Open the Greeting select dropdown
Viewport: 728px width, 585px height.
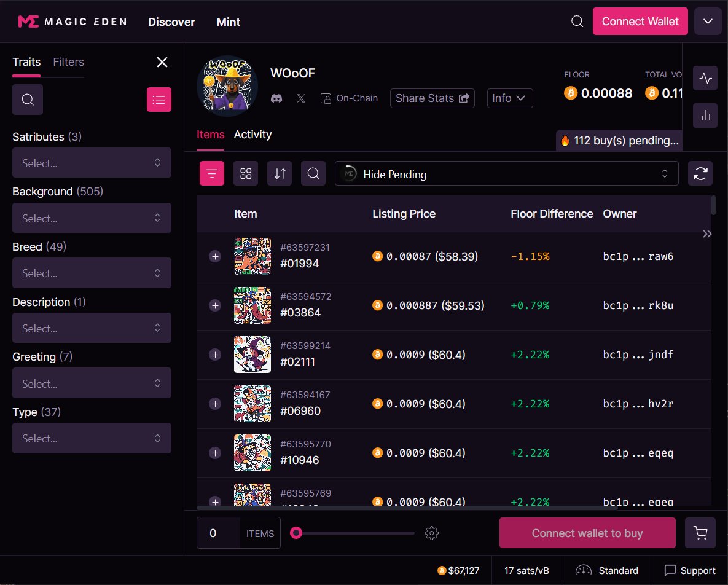[92, 383]
